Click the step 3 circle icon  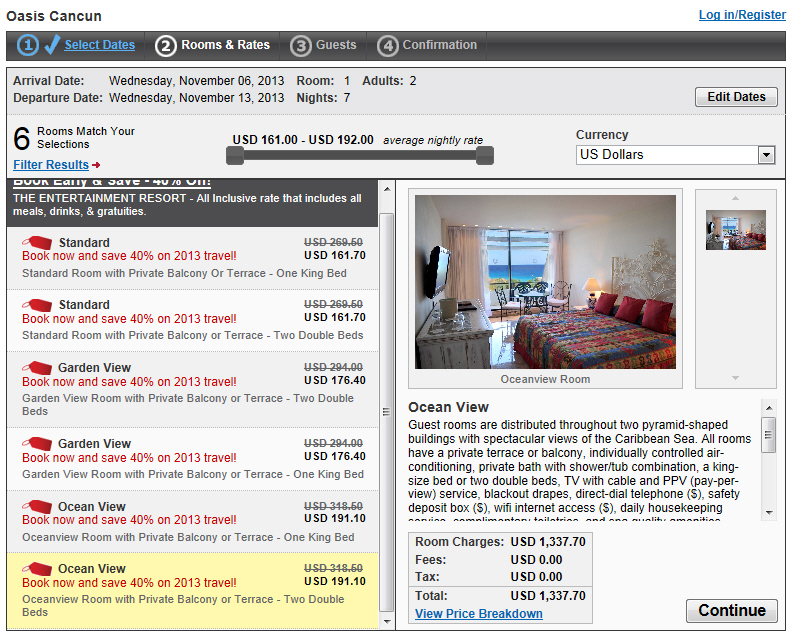tap(301, 46)
